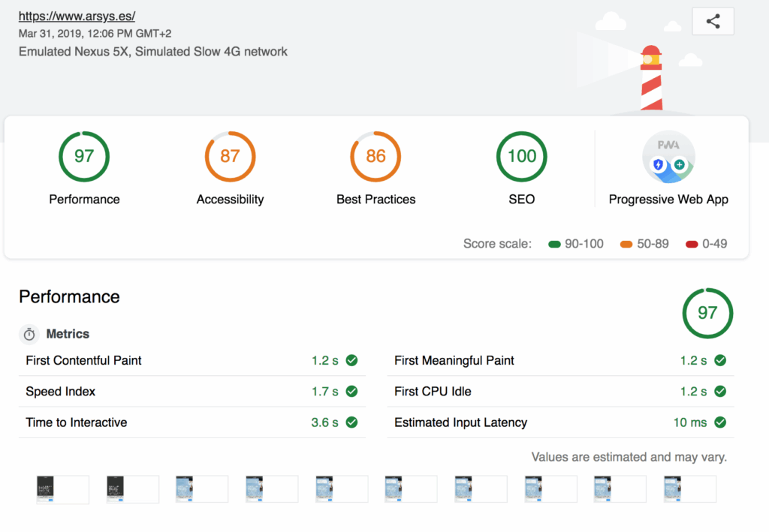The image size is (769, 532).
Task: Open the first filmstrip screenshot thumbnail
Action: point(62,489)
